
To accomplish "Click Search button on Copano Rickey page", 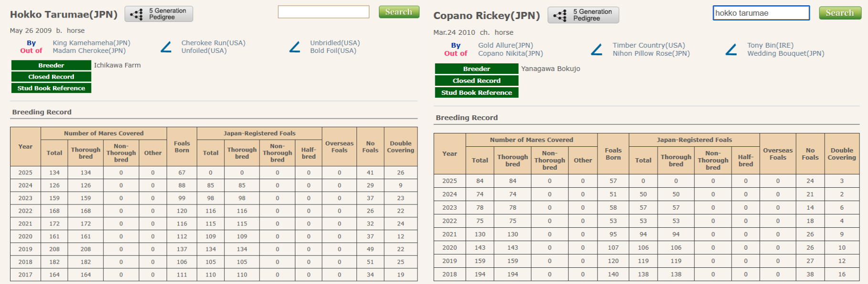I will (x=840, y=13).
